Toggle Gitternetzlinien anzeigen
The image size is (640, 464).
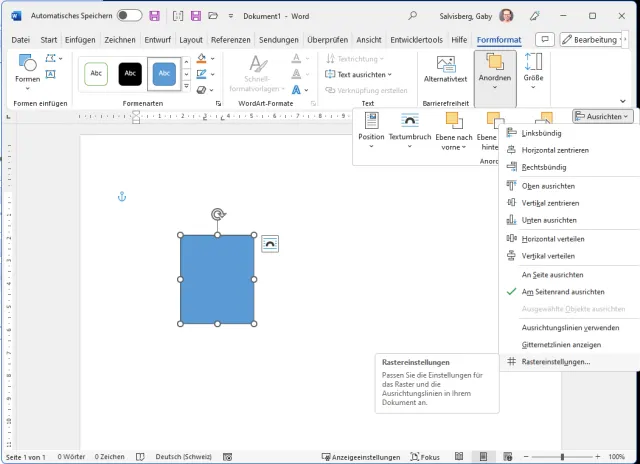point(561,343)
